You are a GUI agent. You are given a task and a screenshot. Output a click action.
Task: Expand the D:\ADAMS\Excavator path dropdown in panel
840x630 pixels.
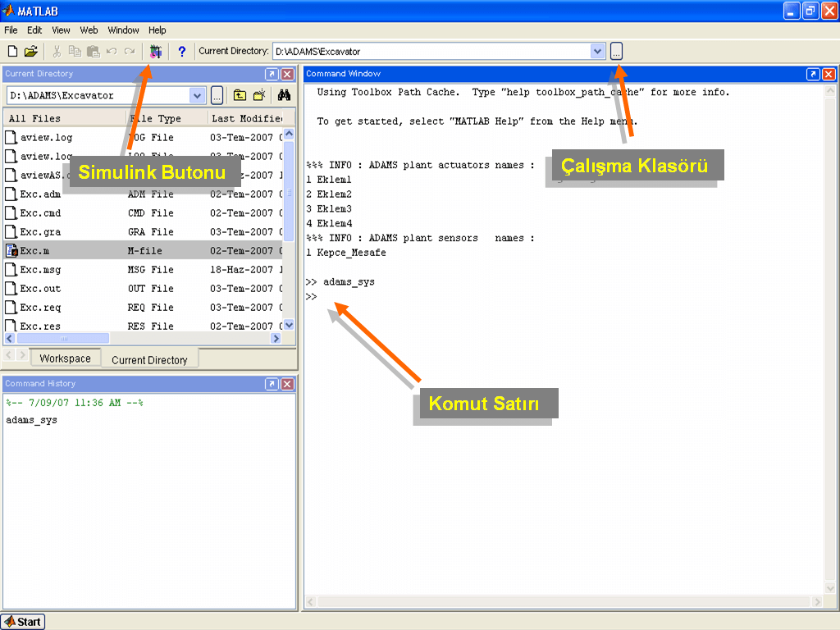click(197, 95)
